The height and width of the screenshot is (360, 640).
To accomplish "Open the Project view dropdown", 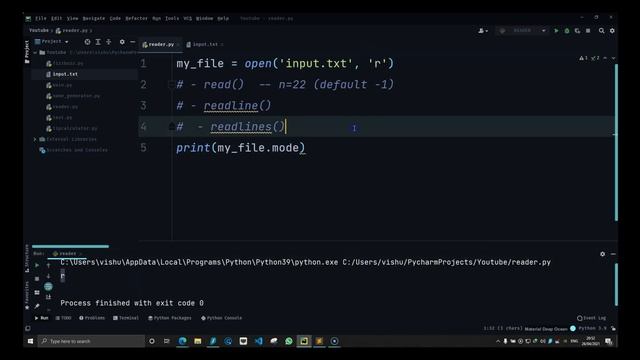I will [52, 42].
